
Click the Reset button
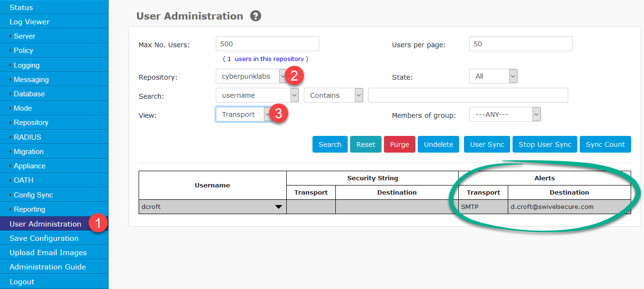(x=366, y=144)
